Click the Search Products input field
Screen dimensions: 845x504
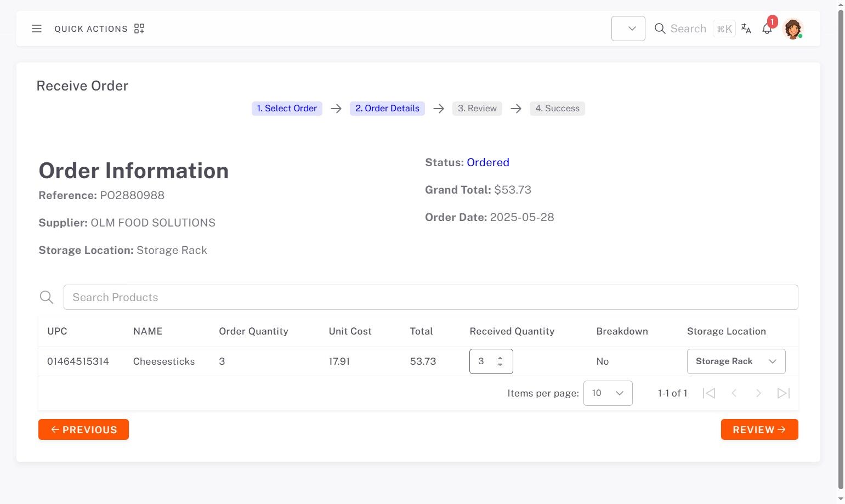click(x=430, y=297)
